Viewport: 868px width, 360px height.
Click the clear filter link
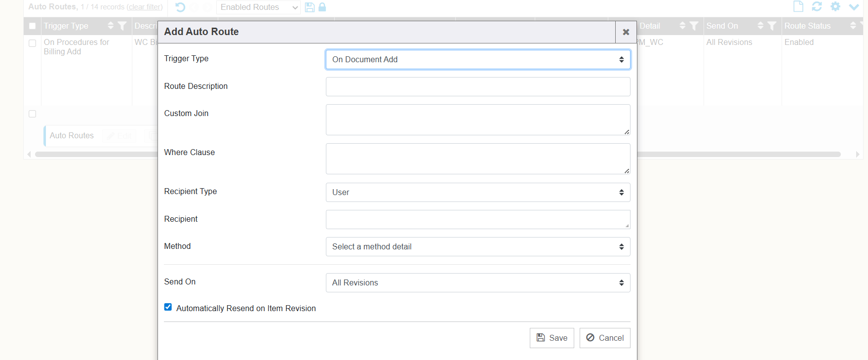(x=145, y=7)
